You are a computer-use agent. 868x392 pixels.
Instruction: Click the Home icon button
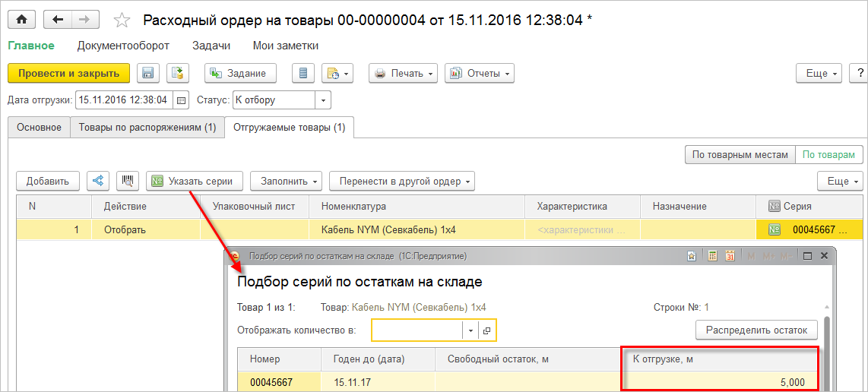[x=22, y=20]
